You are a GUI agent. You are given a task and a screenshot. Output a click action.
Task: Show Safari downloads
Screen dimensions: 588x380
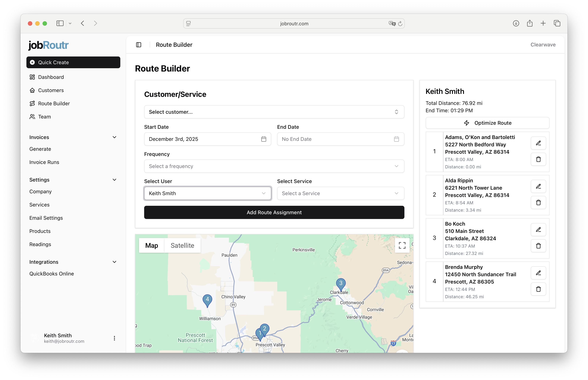(x=516, y=23)
